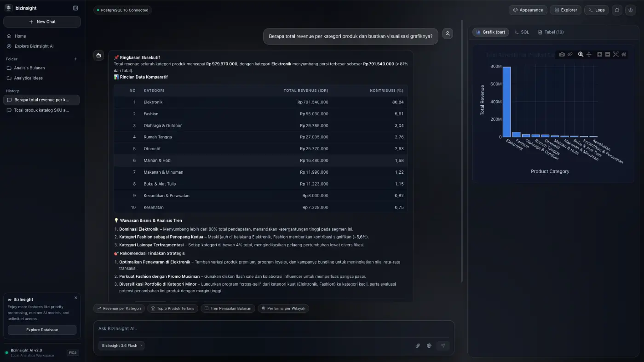Switch to the Tabel (10) tab
The width and height of the screenshot is (644, 362).
point(551,32)
